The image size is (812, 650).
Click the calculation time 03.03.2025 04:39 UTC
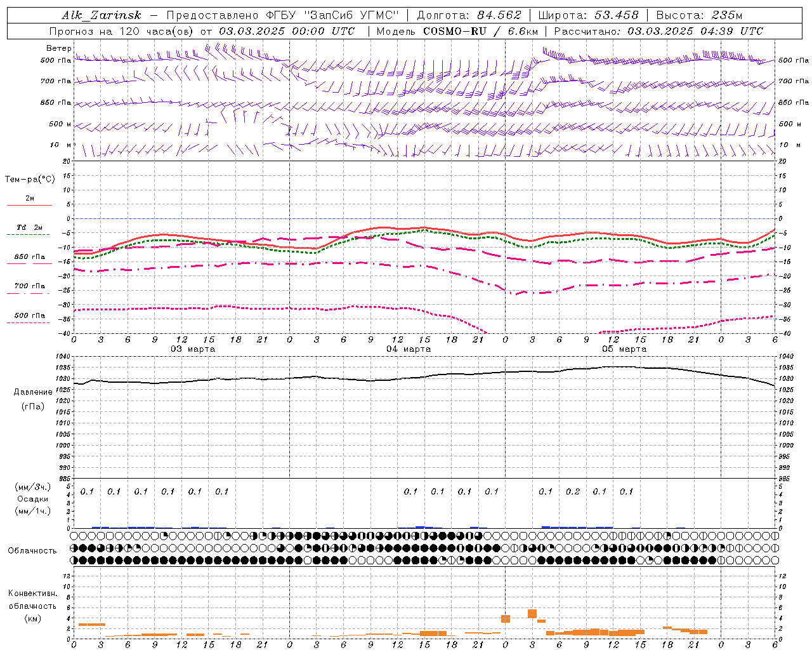(695, 31)
